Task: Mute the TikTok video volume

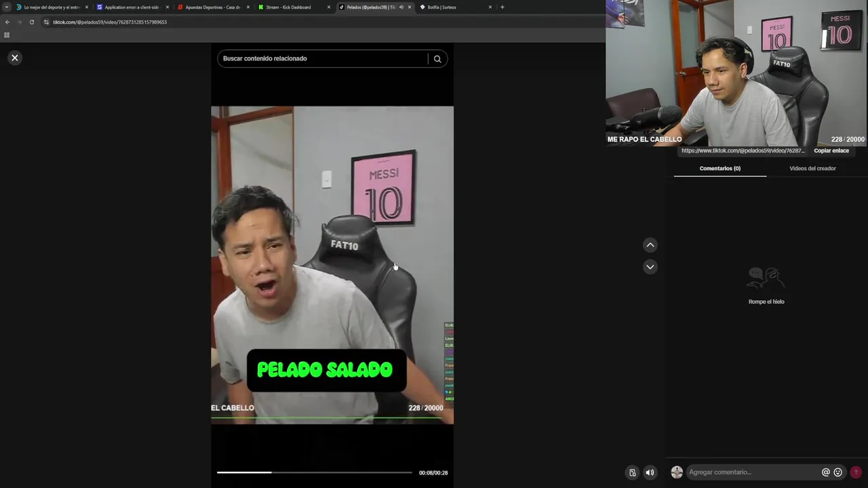Action: pyautogui.click(x=650, y=472)
